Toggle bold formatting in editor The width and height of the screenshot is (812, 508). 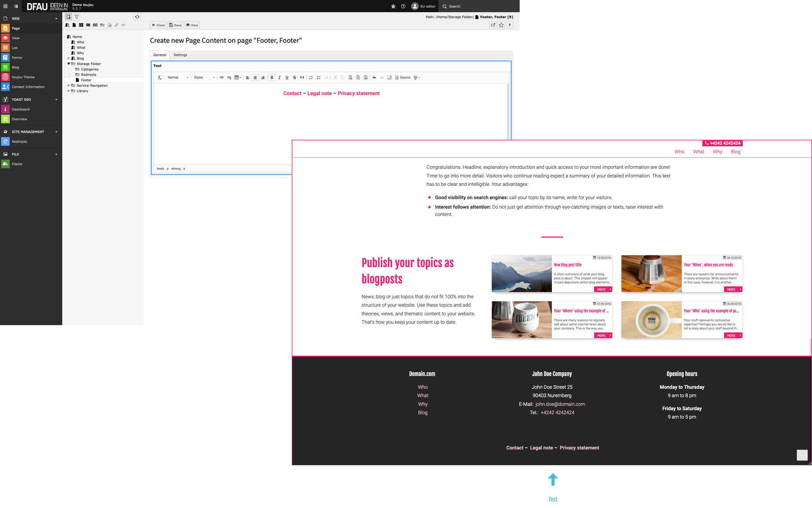tap(272, 77)
